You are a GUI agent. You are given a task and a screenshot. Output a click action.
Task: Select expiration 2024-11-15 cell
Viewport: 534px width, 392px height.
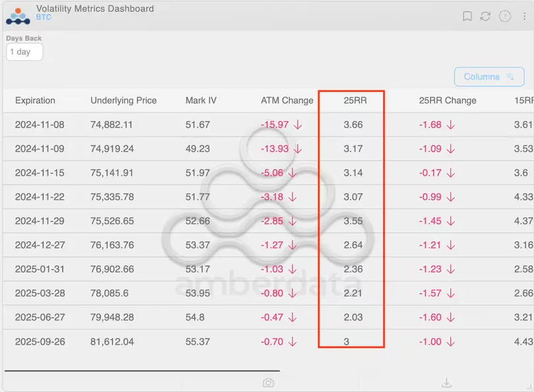click(x=40, y=173)
